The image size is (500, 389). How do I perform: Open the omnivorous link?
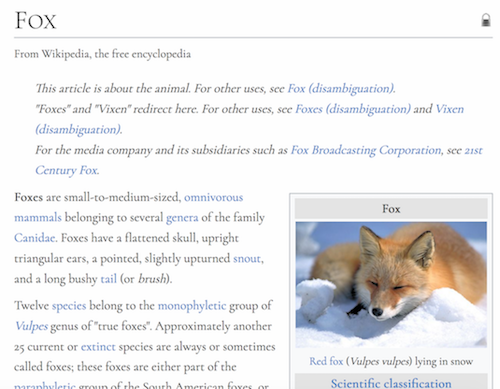coord(214,197)
